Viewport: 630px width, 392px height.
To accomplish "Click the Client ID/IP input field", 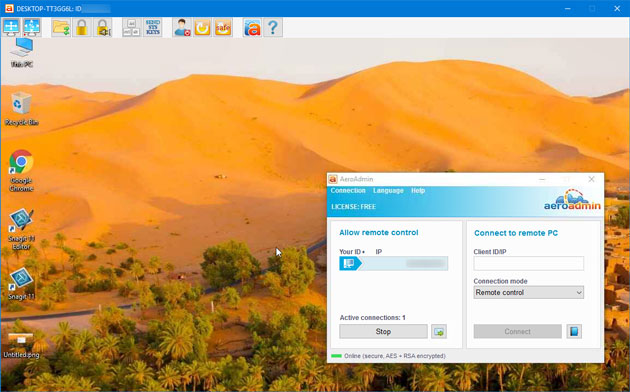I will [528, 263].
